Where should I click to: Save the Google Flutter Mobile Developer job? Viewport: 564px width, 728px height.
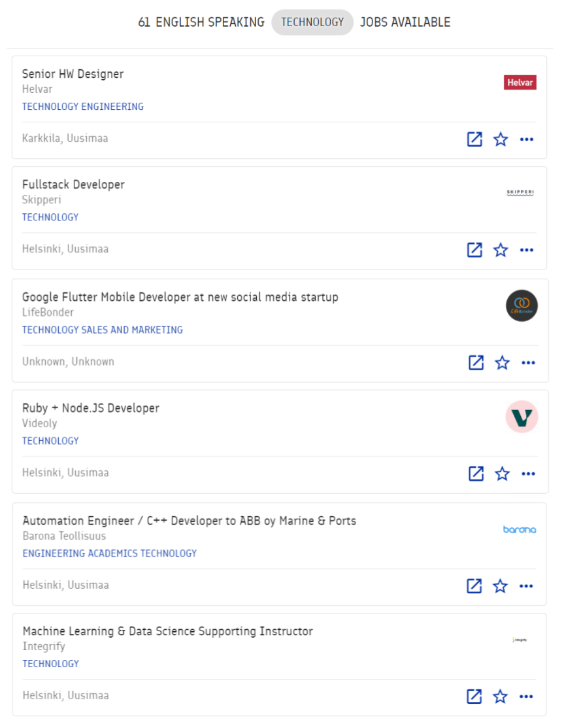tap(503, 362)
